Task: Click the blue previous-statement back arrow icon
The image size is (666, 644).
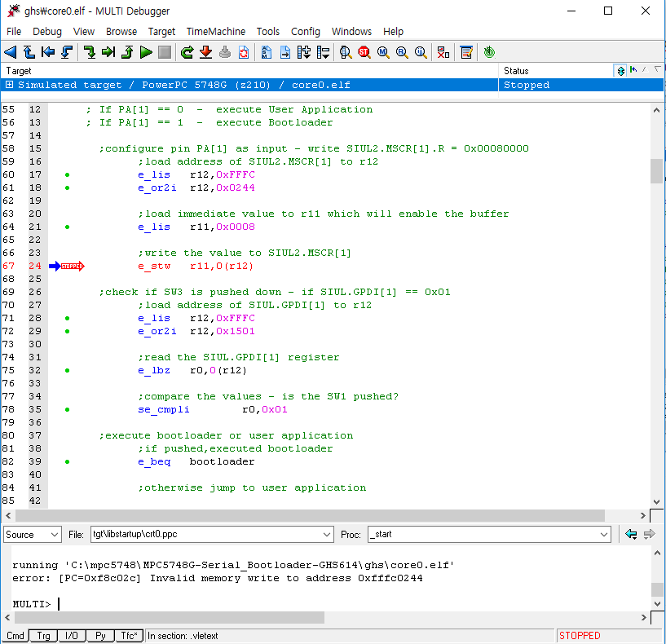Action: click(47, 52)
